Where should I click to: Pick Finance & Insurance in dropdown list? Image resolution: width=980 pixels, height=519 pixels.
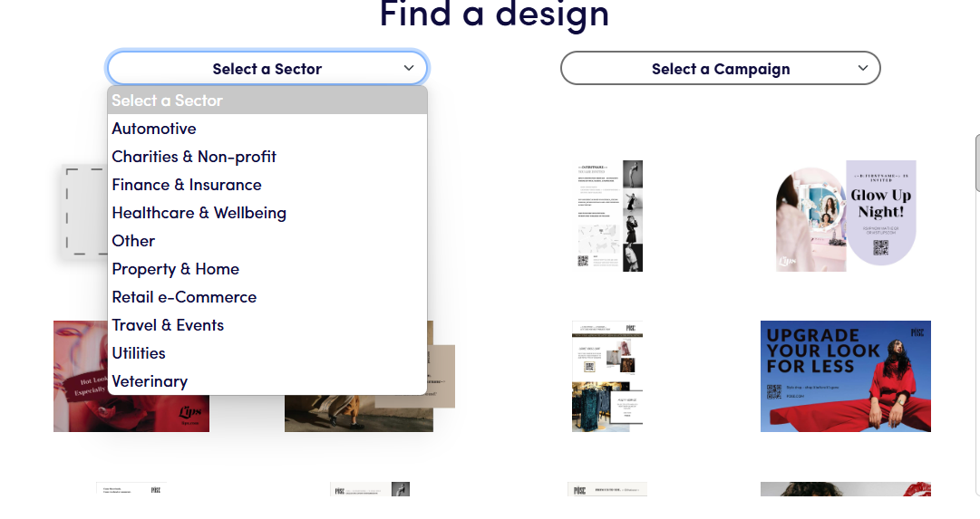[187, 185]
